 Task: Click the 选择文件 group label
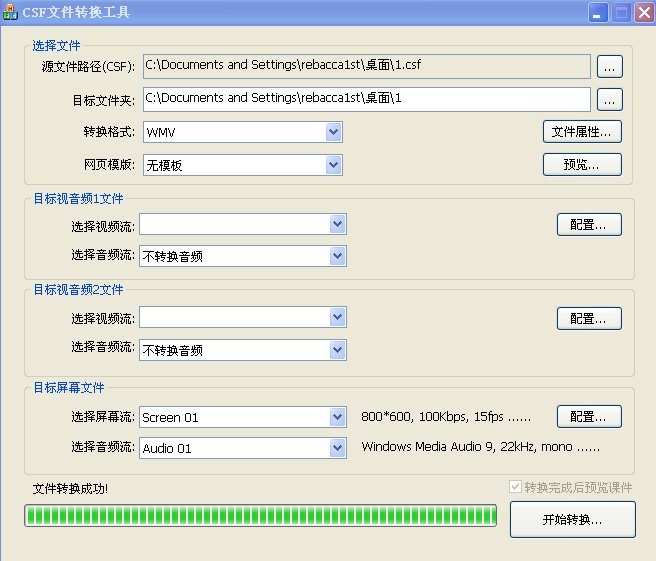56,46
